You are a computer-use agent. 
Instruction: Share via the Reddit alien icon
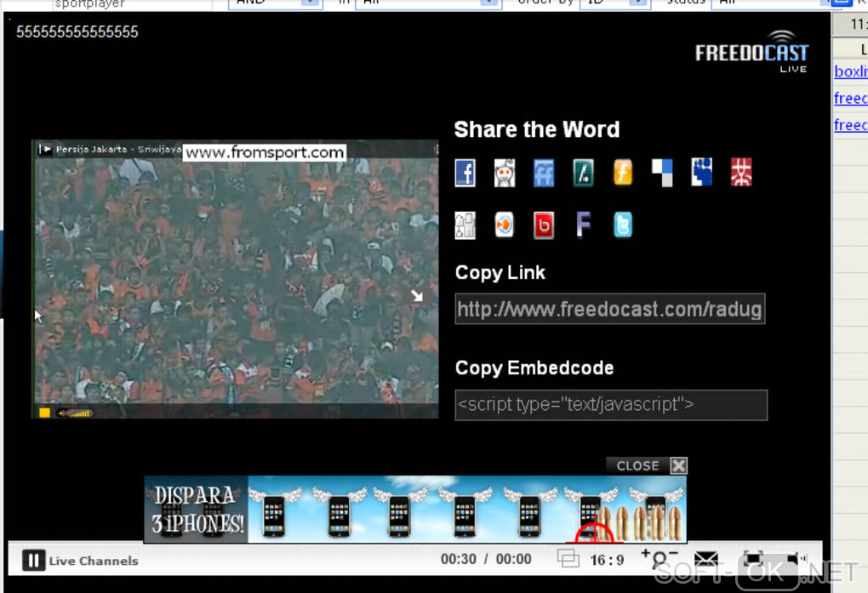tap(505, 173)
